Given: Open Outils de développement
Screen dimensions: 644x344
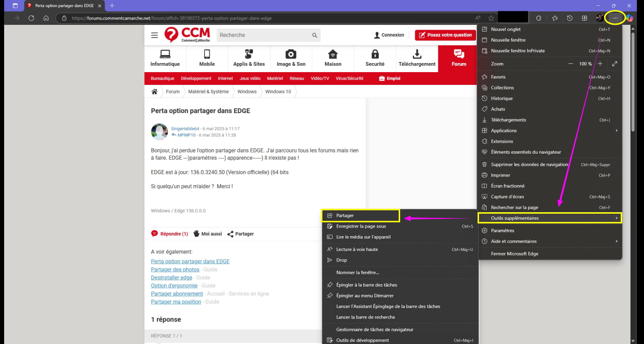Looking at the screenshot, I should click(400, 340).
